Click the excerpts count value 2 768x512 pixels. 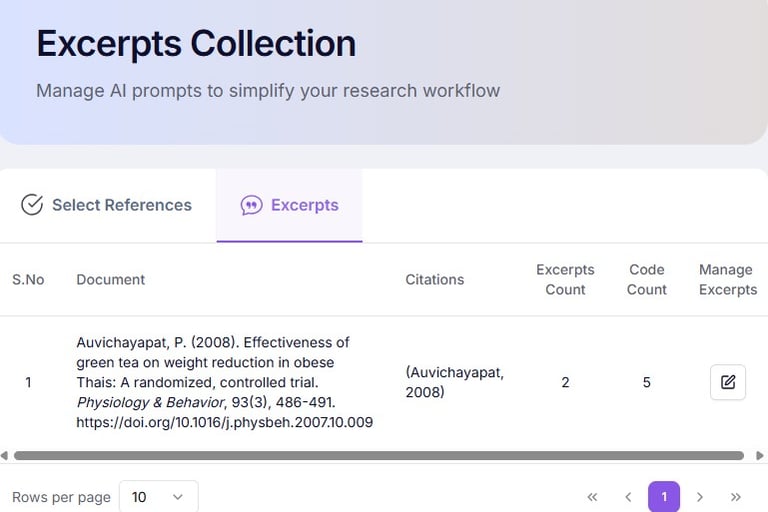click(x=565, y=382)
